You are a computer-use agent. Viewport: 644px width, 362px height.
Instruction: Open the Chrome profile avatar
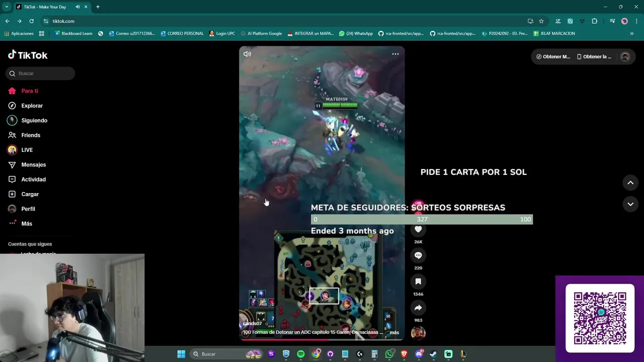point(624,21)
